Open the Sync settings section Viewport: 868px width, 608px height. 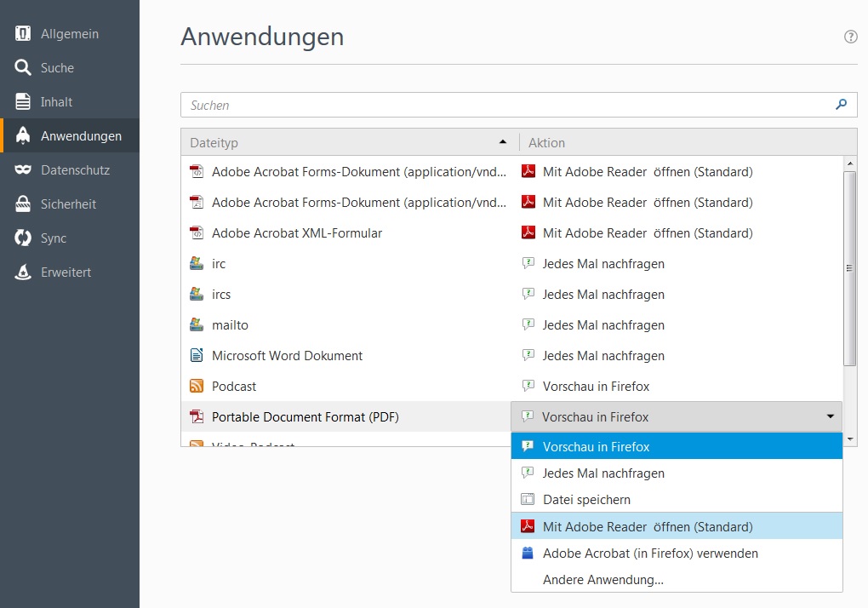70,238
